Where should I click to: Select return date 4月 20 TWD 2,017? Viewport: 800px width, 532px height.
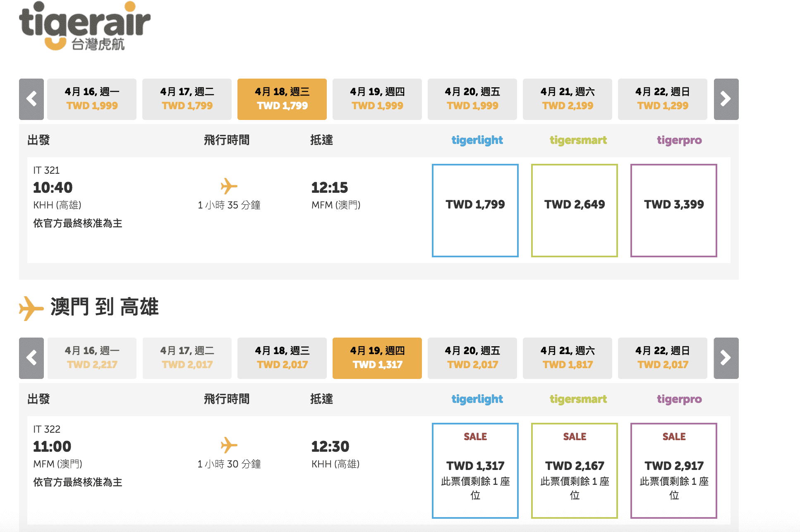[x=472, y=358]
